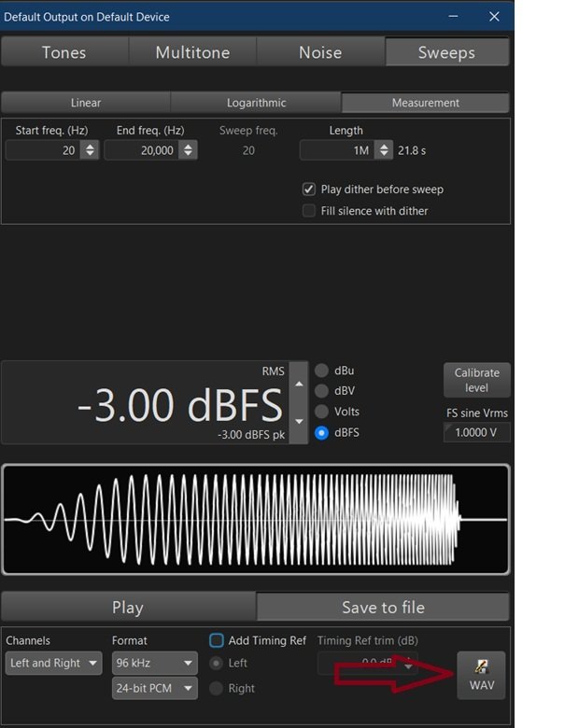Expand the 24-bit PCM format dropdown
Screen dimensions: 579x728
tap(154, 689)
